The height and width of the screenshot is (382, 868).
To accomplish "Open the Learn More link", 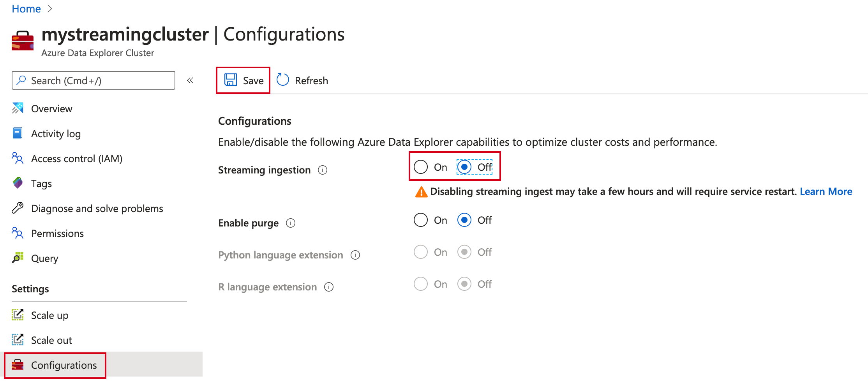I will coord(826,191).
